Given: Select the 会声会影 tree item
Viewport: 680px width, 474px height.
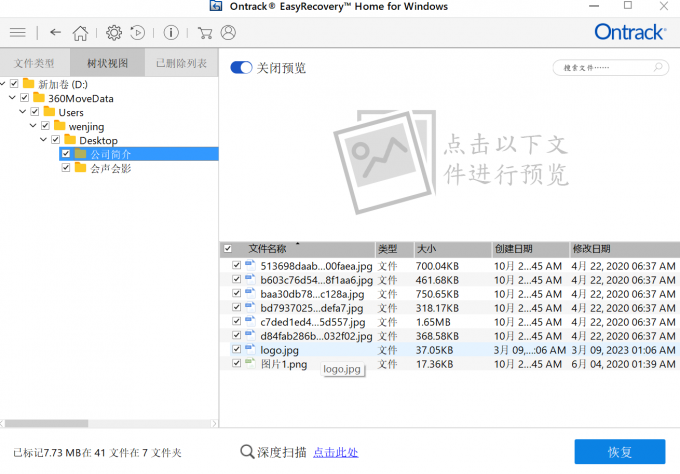Looking at the screenshot, I should coord(111,168).
